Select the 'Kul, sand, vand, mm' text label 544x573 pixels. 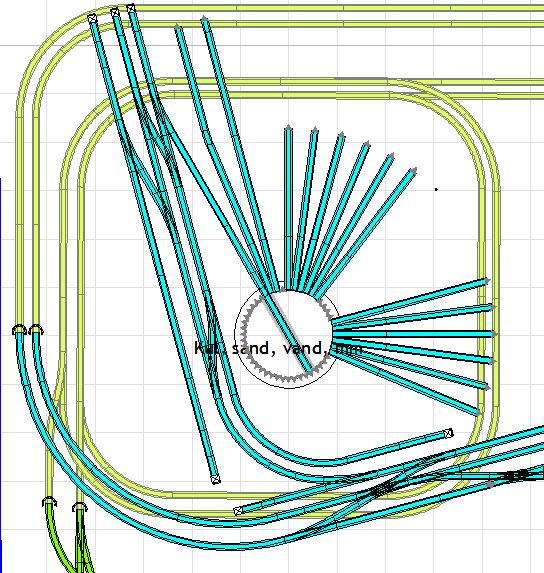[278, 348]
